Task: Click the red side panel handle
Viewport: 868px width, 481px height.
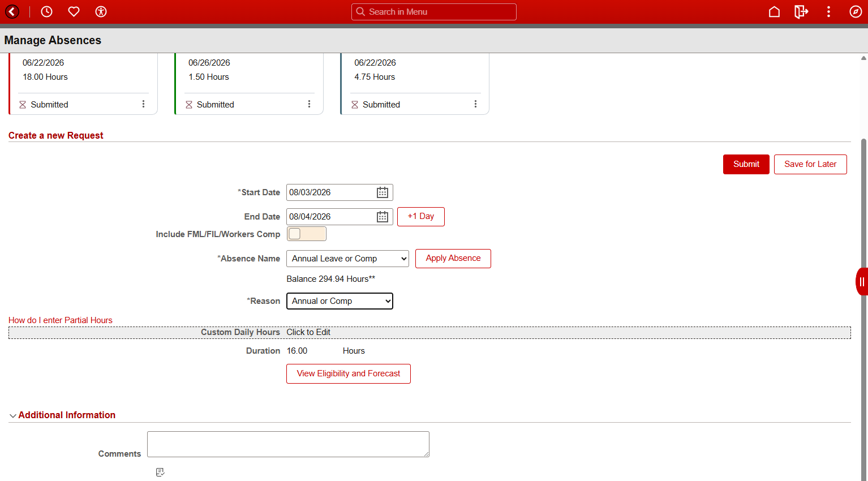Action: click(x=862, y=281)
